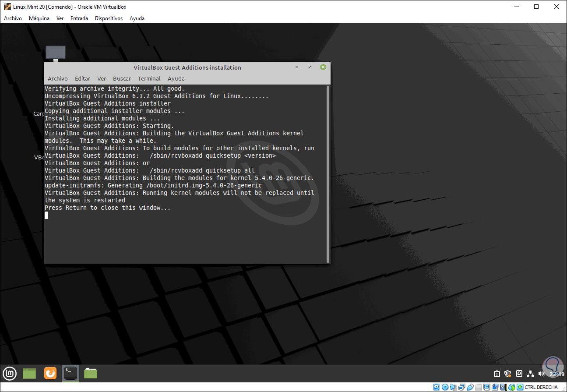Open the network connections tray icon
The height and width of the screenshot is (392, 567).
[530, 374]
